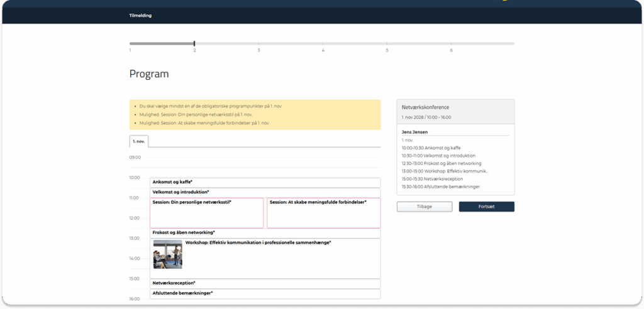Image resolution: width=644 pixels, height=309 pixels.
Task: Select the Workshop: Effektiv kommunikation title
Action: tap(258, 242)
